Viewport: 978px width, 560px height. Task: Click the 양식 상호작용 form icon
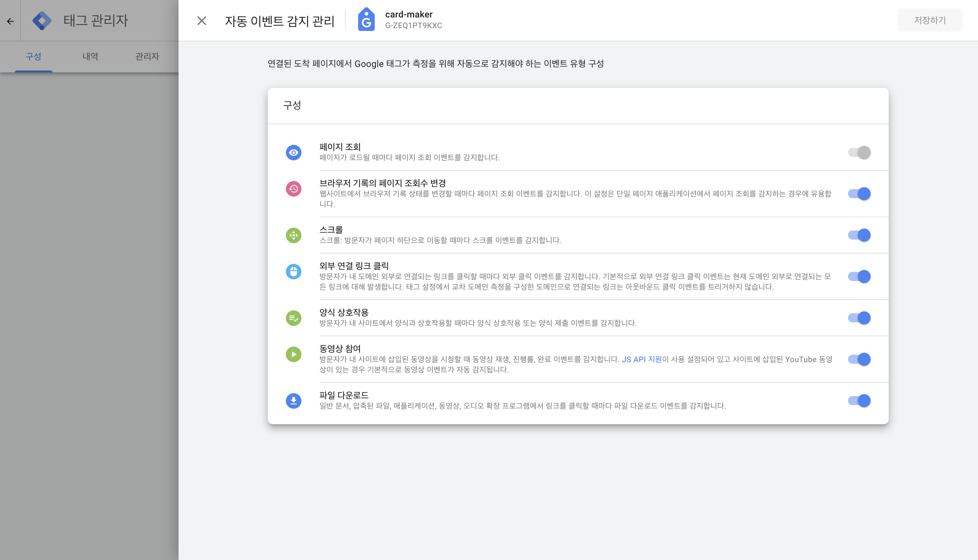[293, 318]
